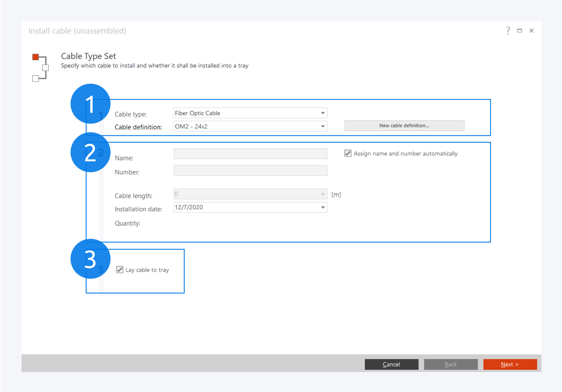Click the blue number 2 marker
Image resolution: width=562 pixels, height=392 pixels.
click(x=90, y=152)
